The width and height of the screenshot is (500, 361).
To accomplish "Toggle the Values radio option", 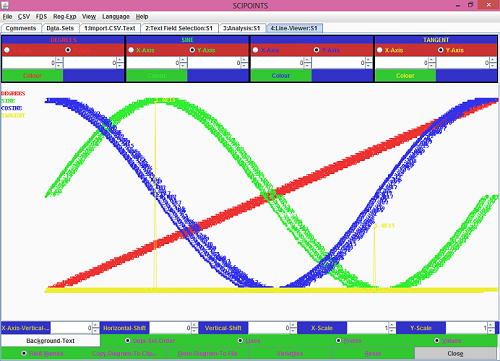I will (x=437, y=341).
